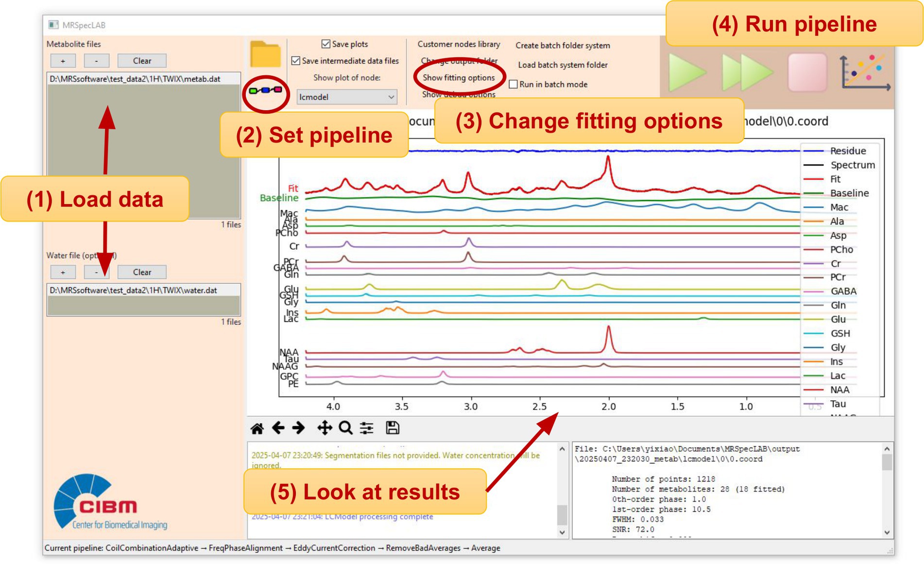924x564 pixels.
Task: Add a metabolite file with the plus button
Action: click(x=63, y=61)
